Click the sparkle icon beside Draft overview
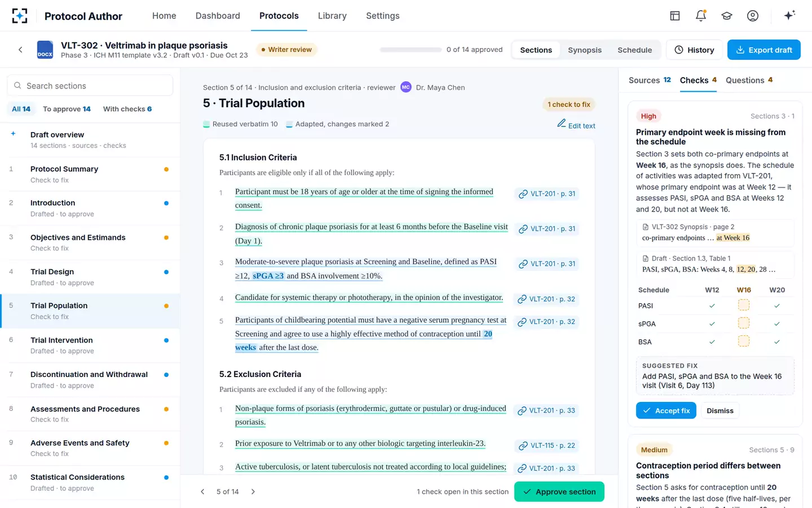 pos(13,134)
